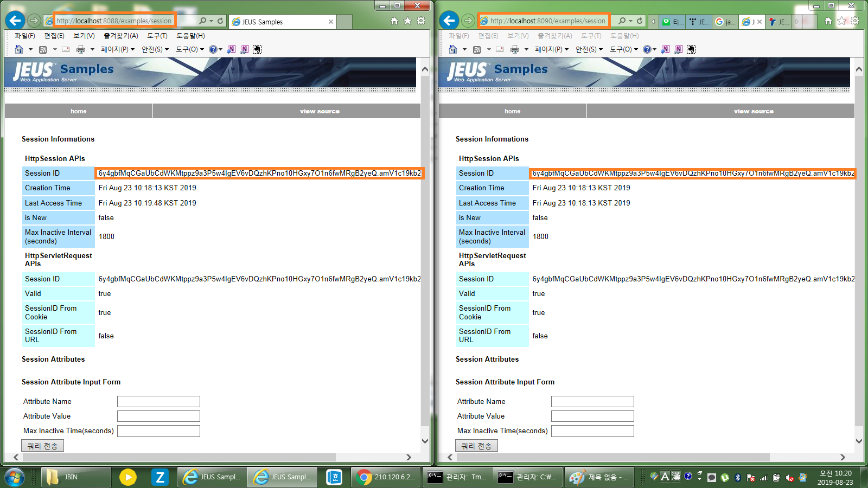Screen dimensions: 868x488
Task: Click view source link in right JEUS page
Action: 754,111
